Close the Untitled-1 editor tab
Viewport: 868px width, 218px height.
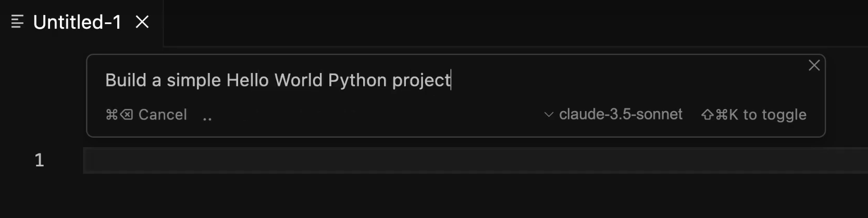point(142,22)
